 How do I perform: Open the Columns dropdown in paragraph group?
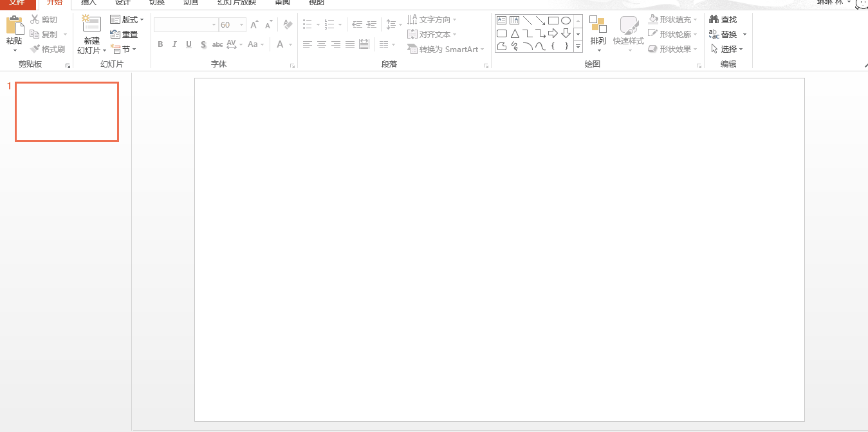click(388, 44)
